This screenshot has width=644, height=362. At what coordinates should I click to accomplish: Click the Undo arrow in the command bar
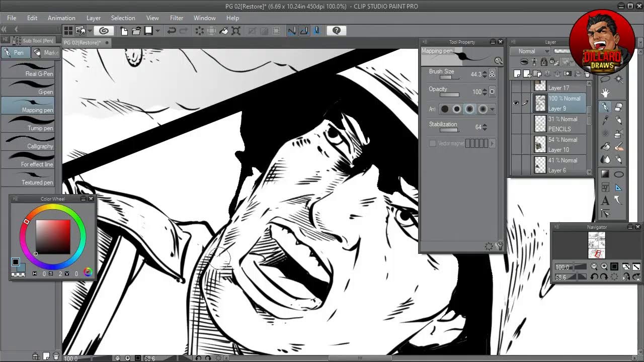click(x=171, y=31)
